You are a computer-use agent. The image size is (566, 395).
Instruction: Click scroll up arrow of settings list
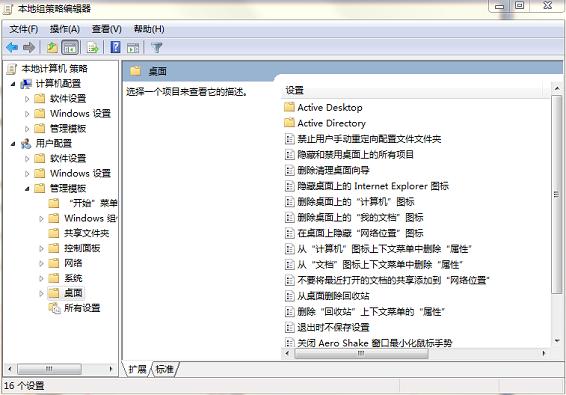557,88
